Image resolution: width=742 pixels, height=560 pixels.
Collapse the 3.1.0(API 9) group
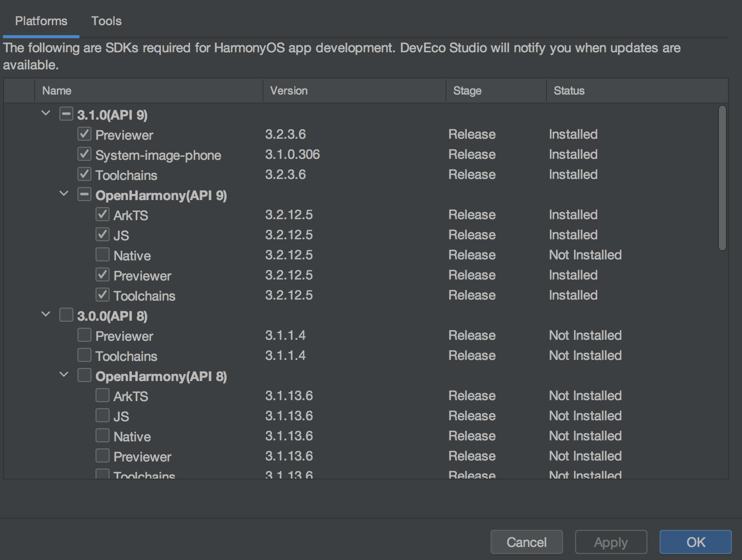46,114
